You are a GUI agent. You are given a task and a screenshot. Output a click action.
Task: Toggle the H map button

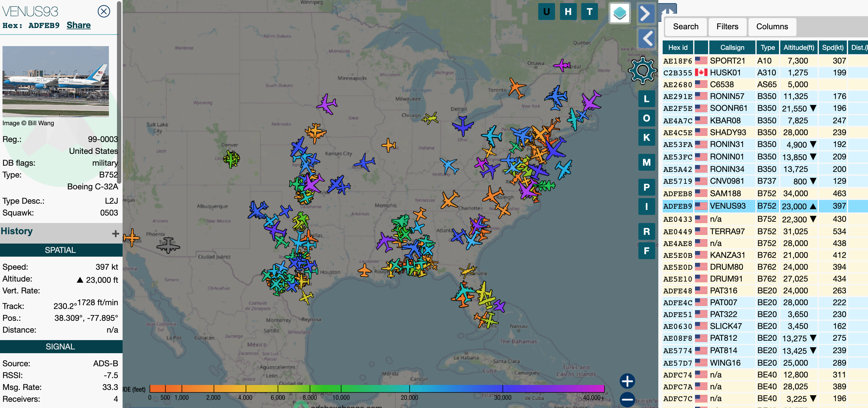(x=568, y=12)
